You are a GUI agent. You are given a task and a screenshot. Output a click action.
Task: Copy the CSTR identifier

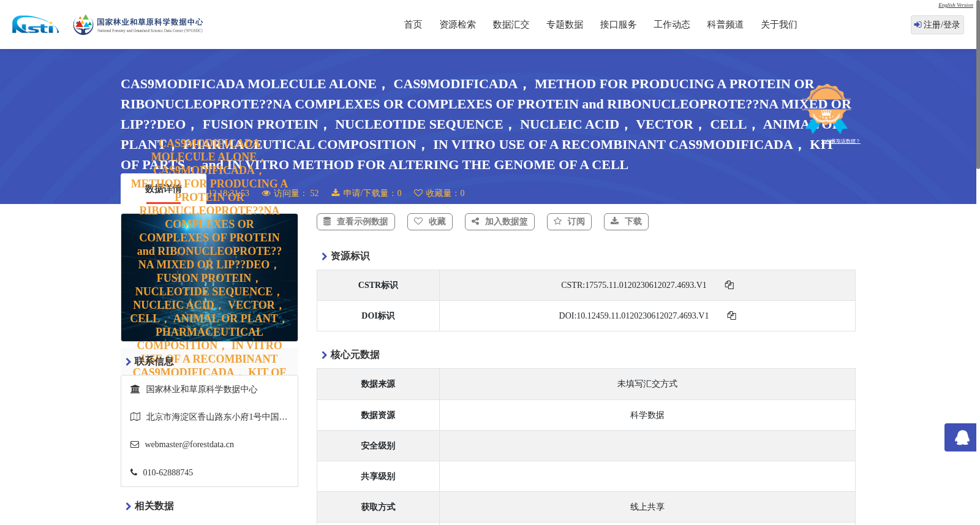[729, 285]
